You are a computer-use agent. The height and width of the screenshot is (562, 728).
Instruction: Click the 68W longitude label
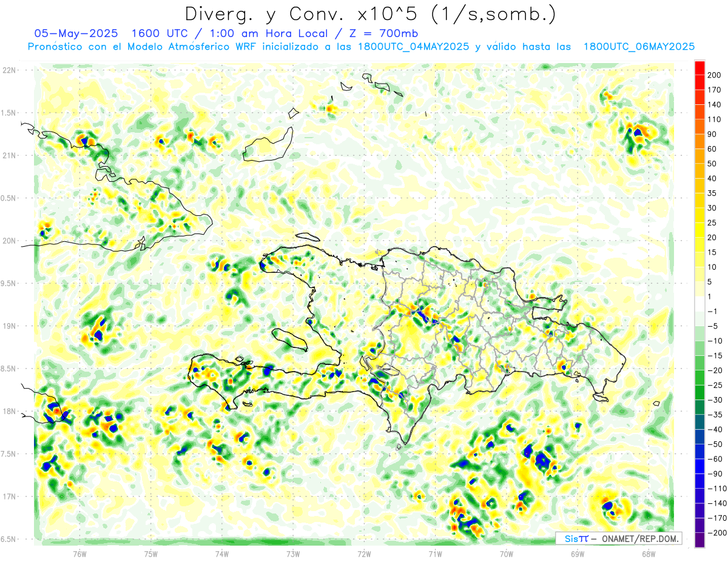tap(649, 554)
